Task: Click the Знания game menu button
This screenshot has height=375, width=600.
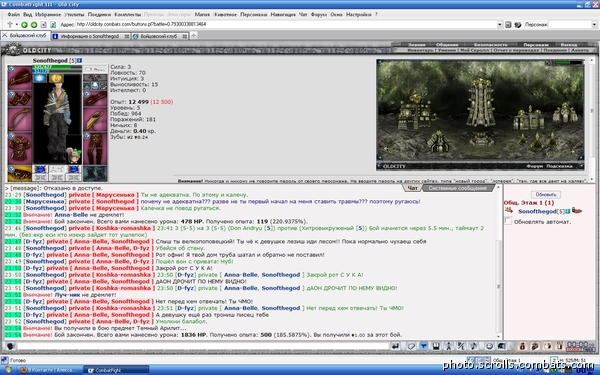Action: click(416, 45)
